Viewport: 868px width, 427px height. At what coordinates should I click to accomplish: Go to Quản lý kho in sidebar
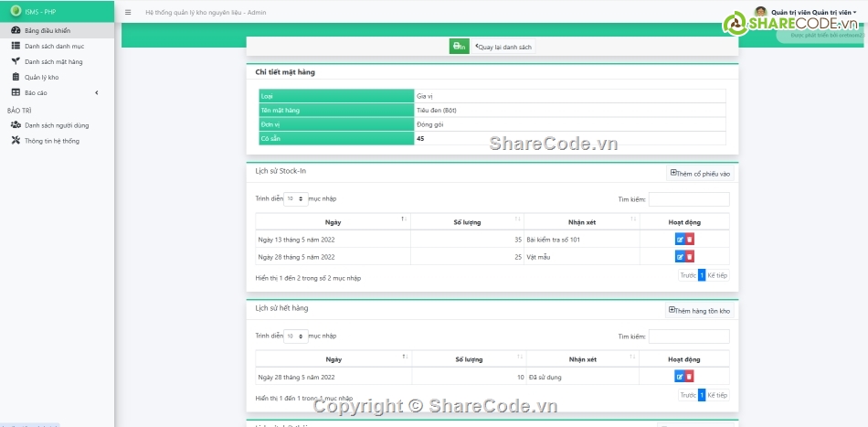41,77
